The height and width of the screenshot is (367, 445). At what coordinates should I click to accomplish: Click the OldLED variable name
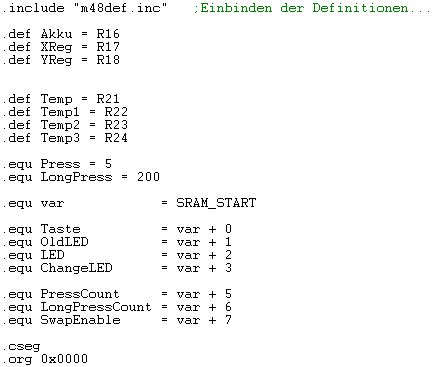point(64,242)
